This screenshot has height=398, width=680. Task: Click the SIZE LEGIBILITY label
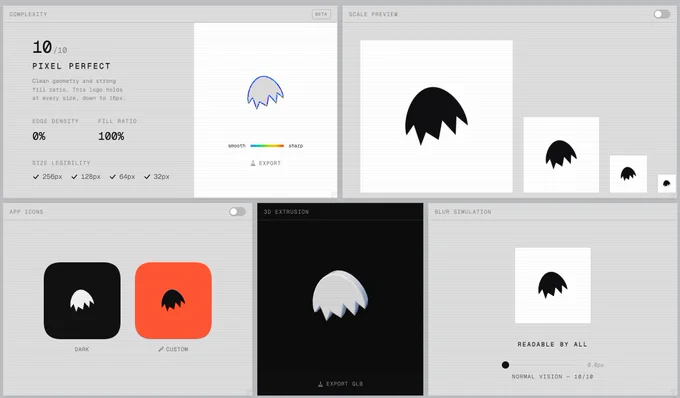click(x=61, y=163)
